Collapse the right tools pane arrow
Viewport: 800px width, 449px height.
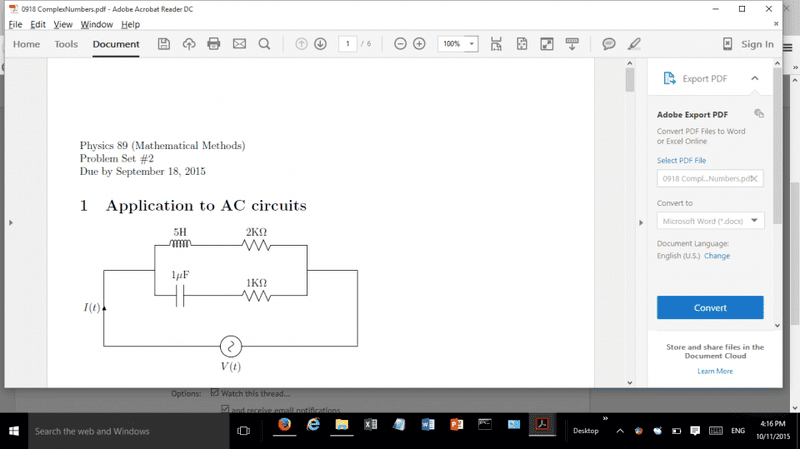pyautogui.click(x=641, y=222)
